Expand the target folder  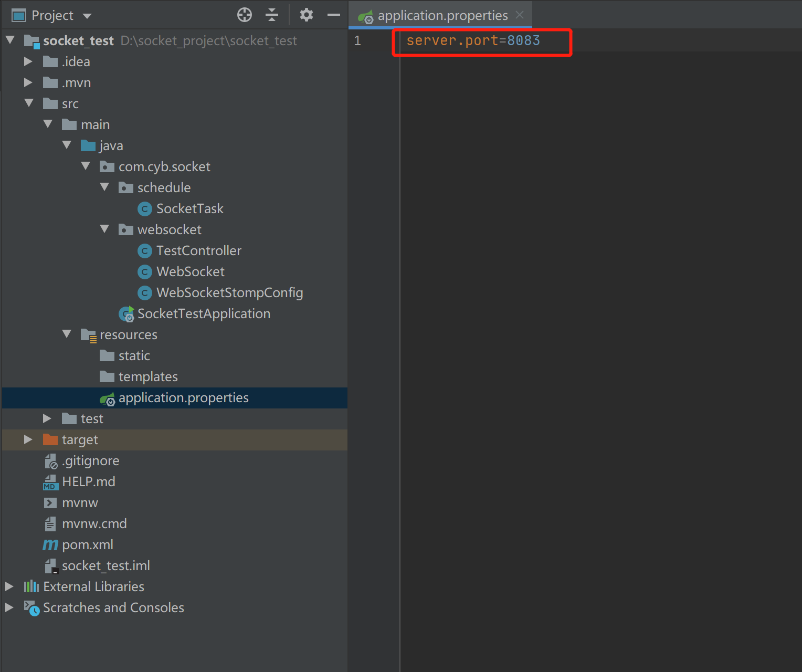click(x=28, y=439)
